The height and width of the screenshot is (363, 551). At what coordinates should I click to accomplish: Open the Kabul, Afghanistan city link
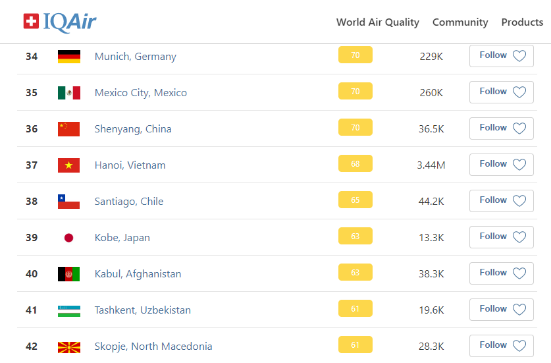[x=138, y=274]
